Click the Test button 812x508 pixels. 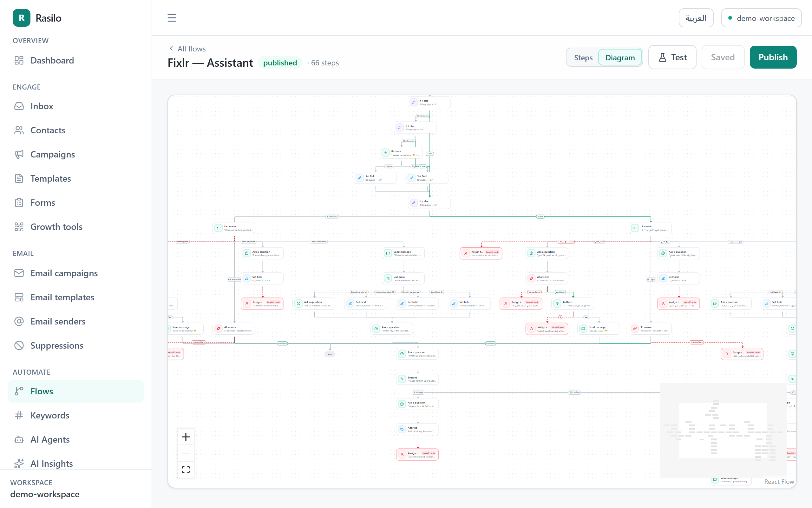(x=672, y=57)
